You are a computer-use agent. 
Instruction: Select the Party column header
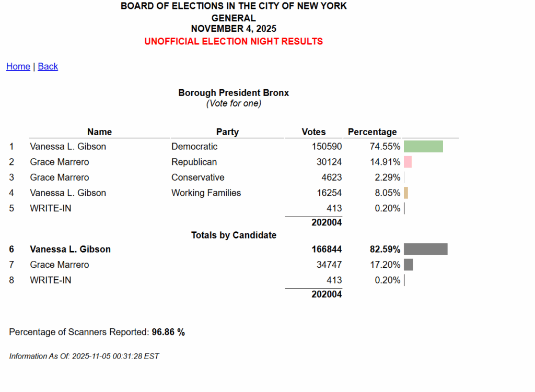tap(227, 132)
